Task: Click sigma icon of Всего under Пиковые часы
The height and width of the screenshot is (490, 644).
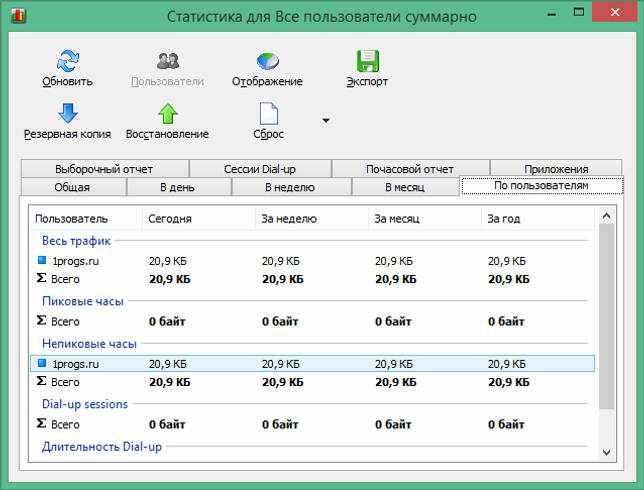Action: 41,320
